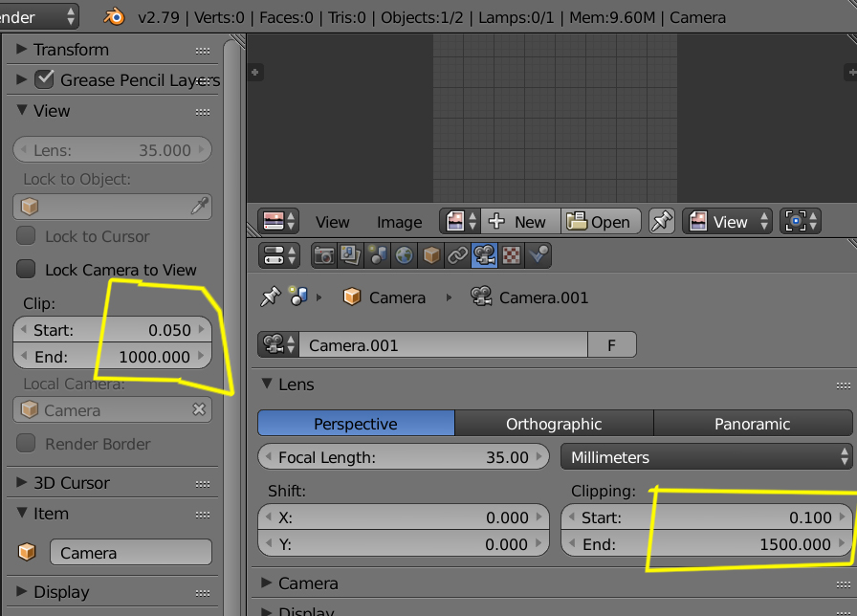857x616 pixels.
Task: Open the Millimeters lens unit dropdown
Action: click(706, 456)
